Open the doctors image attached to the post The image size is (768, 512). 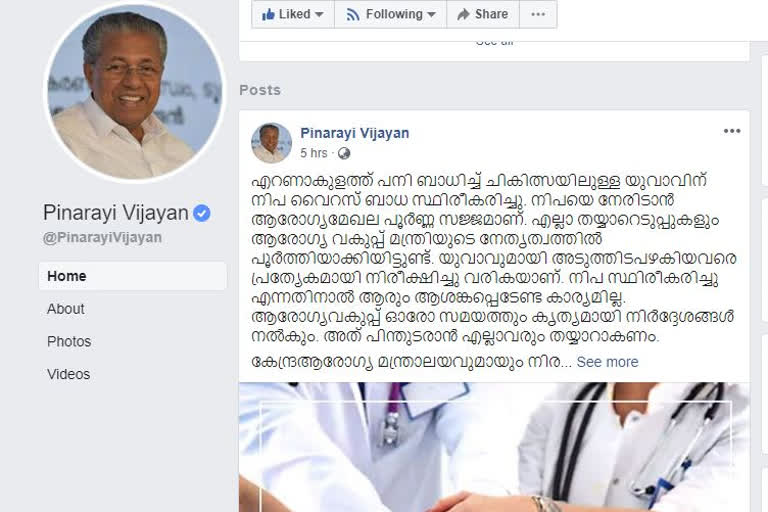494,447
